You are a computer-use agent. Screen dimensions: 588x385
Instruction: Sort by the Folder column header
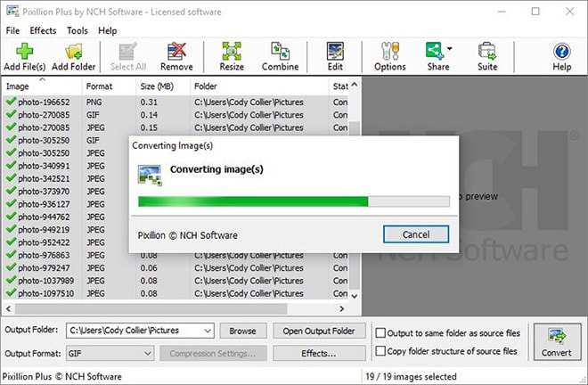tap(259, 86)
